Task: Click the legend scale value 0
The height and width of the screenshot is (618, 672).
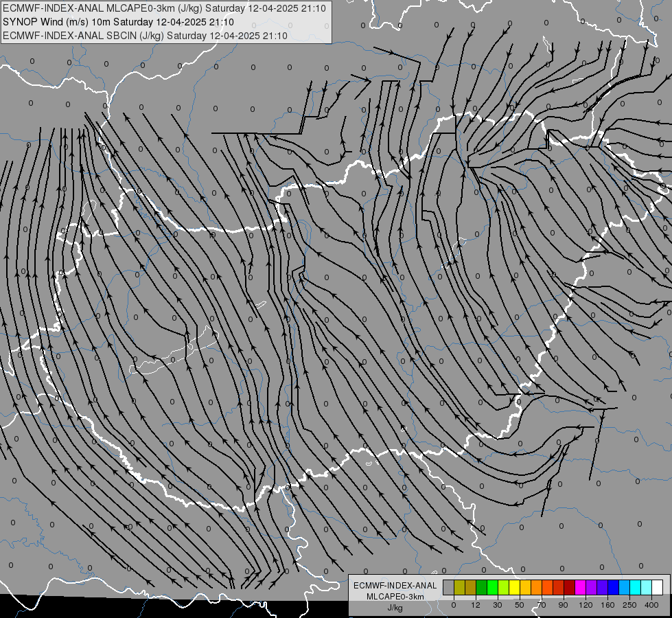Action: [454, 605]
